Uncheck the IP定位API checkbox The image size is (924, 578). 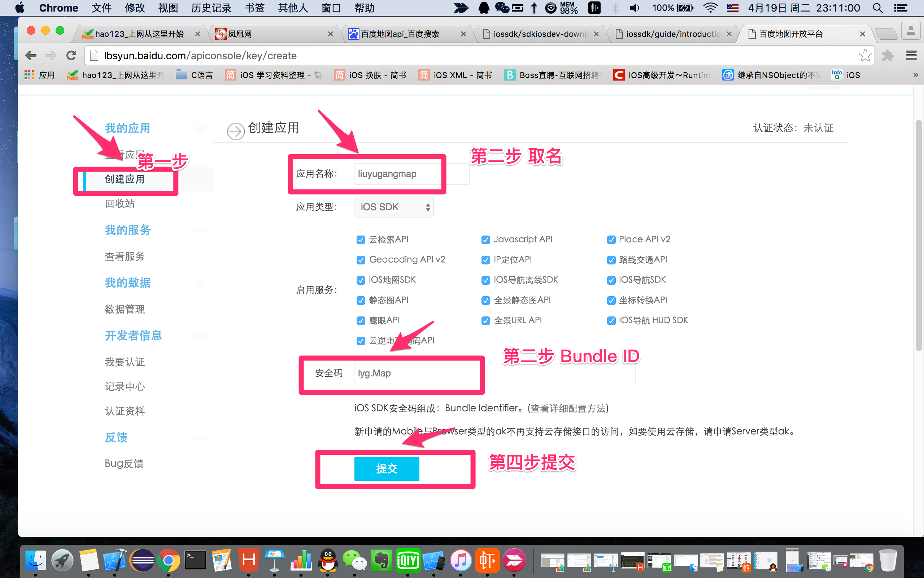(x=486, y=260)
